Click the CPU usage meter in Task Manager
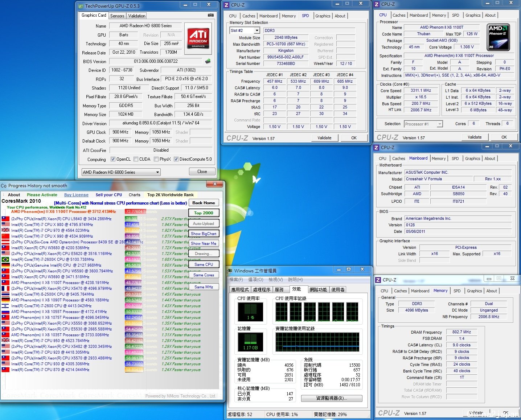Viewport: 521px width, 420px height. pyautogui.click(x=250, y=312)
